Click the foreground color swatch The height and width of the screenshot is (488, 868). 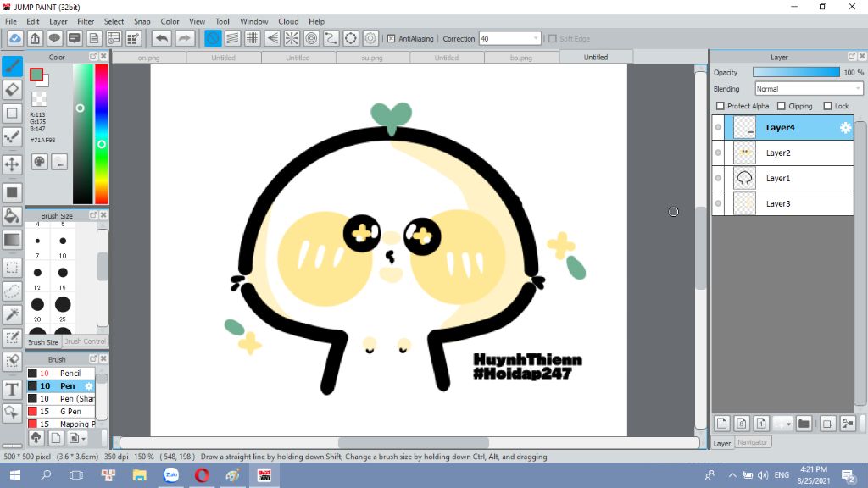click(x=36, y=75)
